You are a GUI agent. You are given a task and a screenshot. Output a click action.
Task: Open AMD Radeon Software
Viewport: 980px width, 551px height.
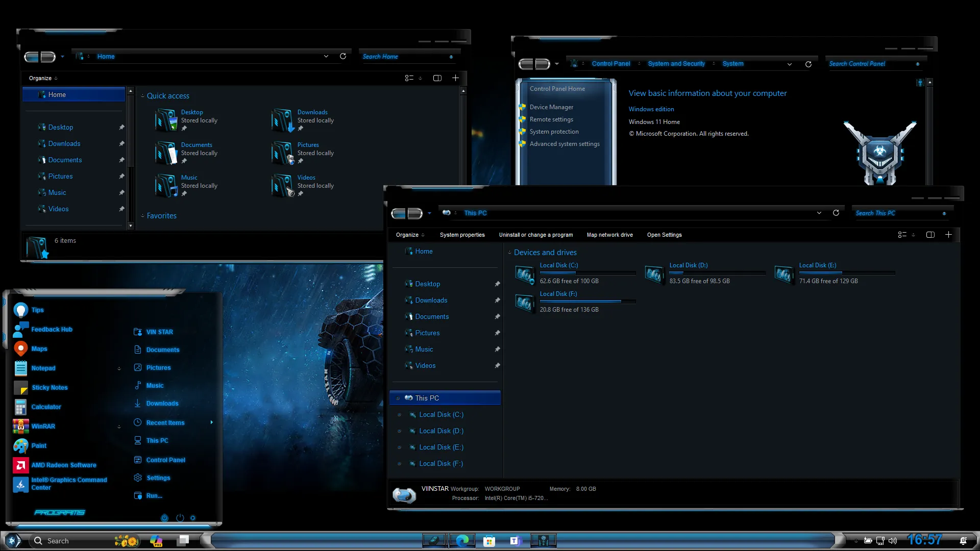tap(64, 465)
